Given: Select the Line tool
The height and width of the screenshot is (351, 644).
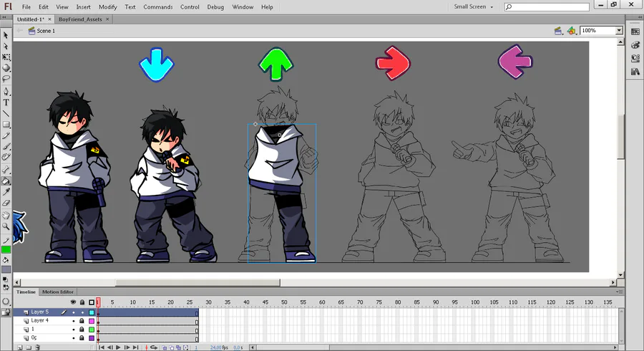Looking at the screenshot, I should point(6,113).
